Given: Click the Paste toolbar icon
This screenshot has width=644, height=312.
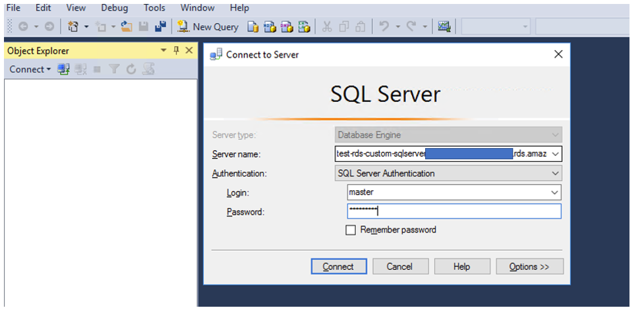Looking at the screenshot, I should tap(361, 26).
